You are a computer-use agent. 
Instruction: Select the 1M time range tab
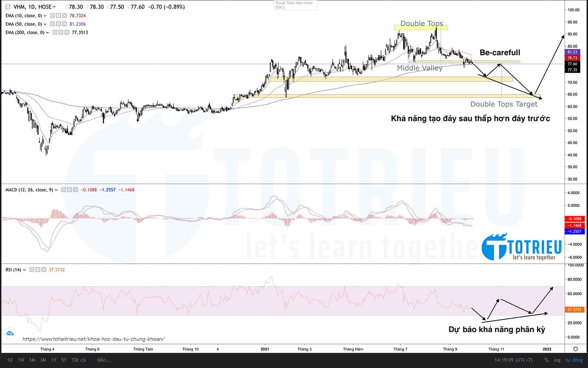pyautogui.click(x=32, y=360)
